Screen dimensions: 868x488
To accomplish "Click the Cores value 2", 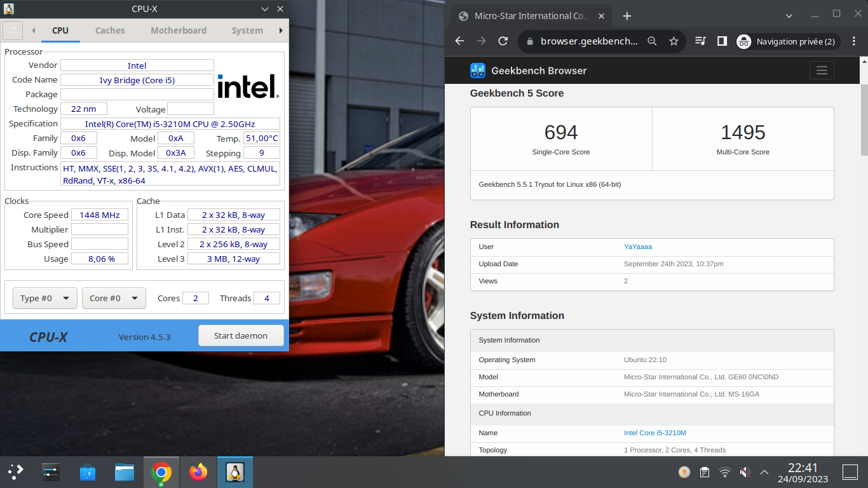I will (x=196, y=298).
